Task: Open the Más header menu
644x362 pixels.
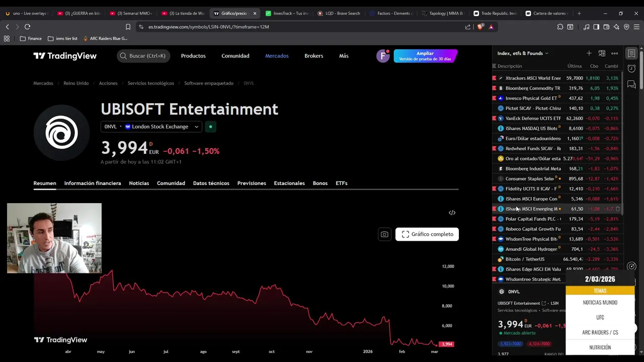Action: (x=344, y=56)
